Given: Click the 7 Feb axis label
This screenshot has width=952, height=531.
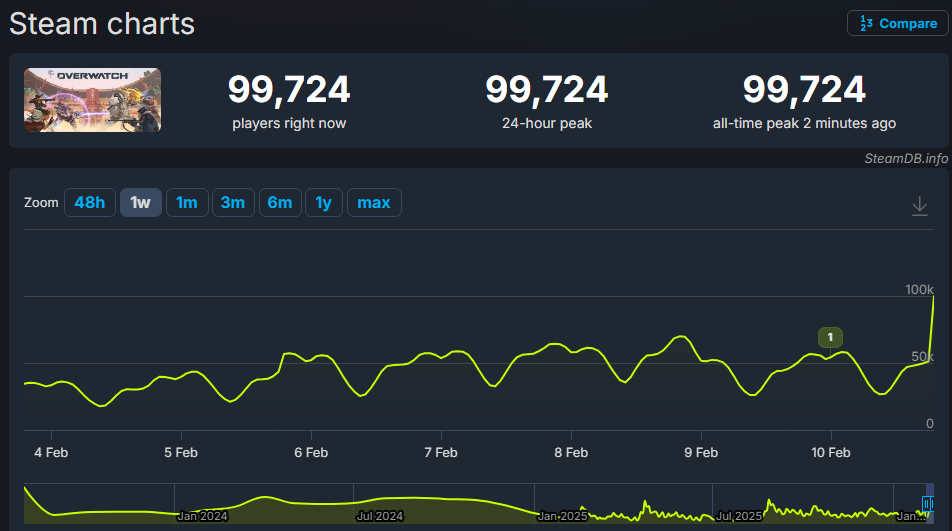Looking at the screenshot, I should [x=441, y=453].
